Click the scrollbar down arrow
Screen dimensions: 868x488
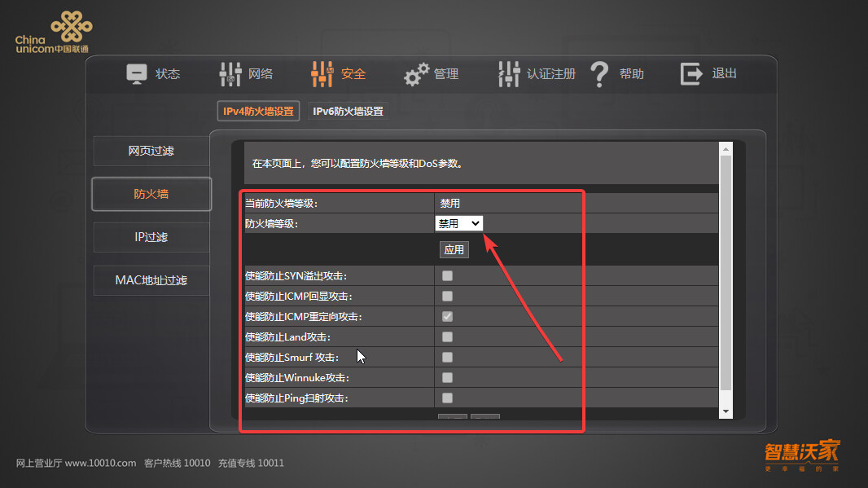click(726, 411)
